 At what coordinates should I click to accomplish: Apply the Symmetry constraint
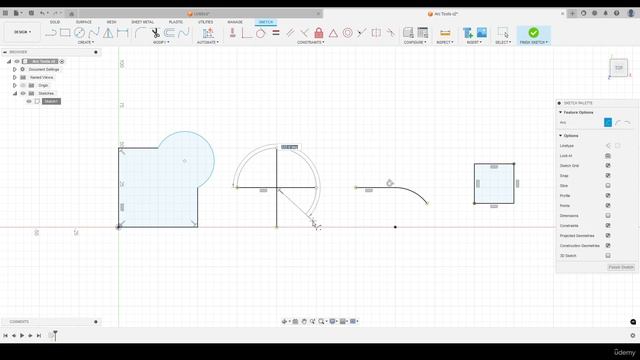376,33
